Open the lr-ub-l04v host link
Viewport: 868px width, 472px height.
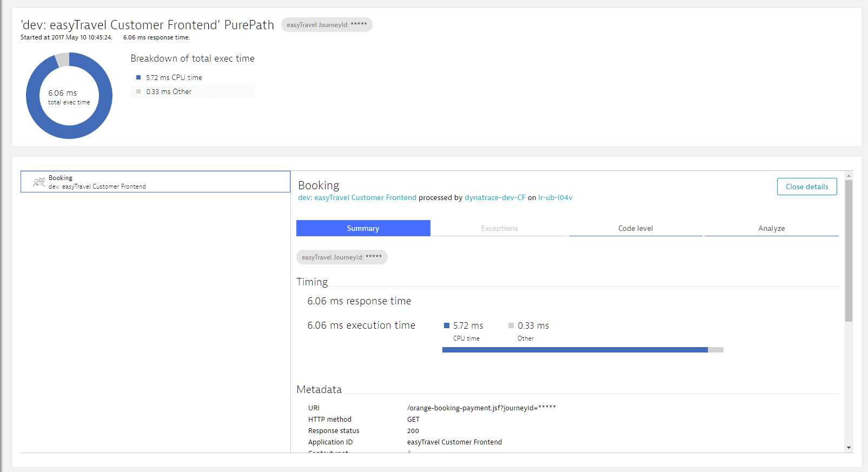pyautogui.click(x=555, y=198)
